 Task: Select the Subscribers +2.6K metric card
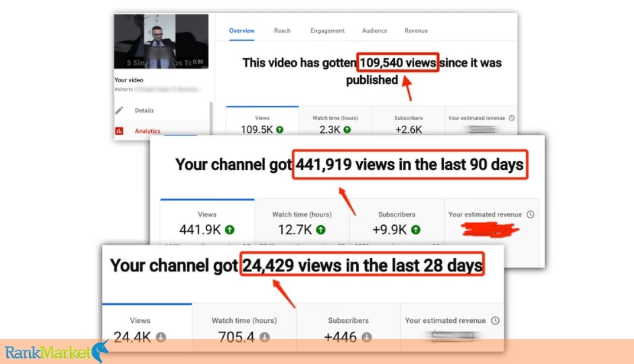(x=408, y=121)
